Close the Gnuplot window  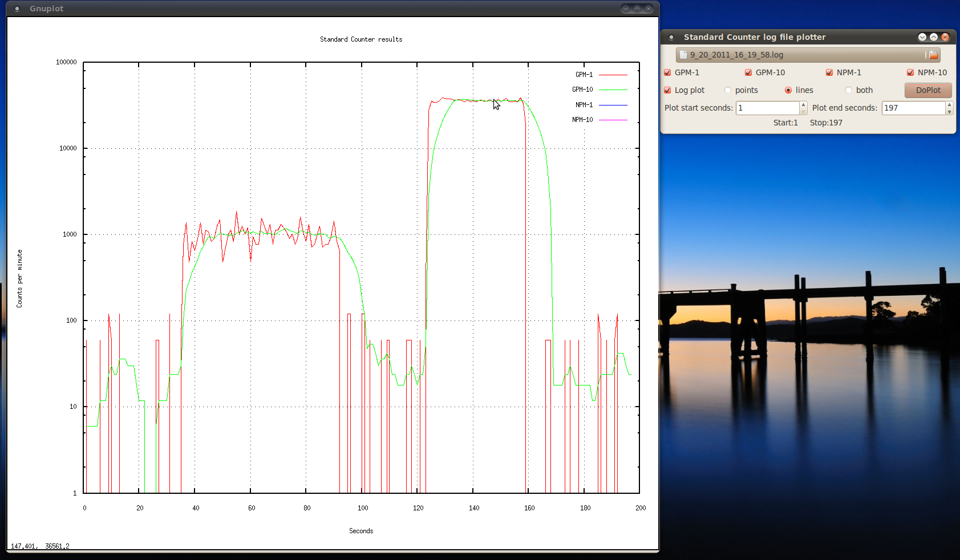[649, 9]
